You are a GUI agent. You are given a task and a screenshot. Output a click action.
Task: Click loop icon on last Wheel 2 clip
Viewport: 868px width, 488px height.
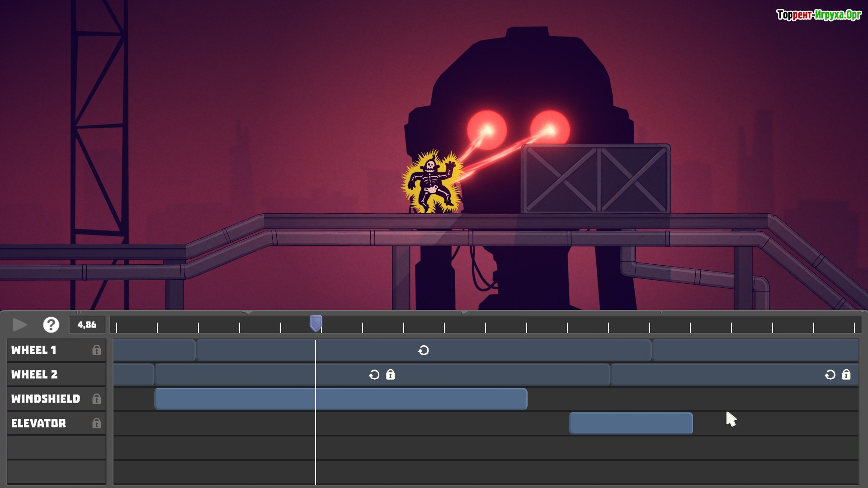click(830, 375)
